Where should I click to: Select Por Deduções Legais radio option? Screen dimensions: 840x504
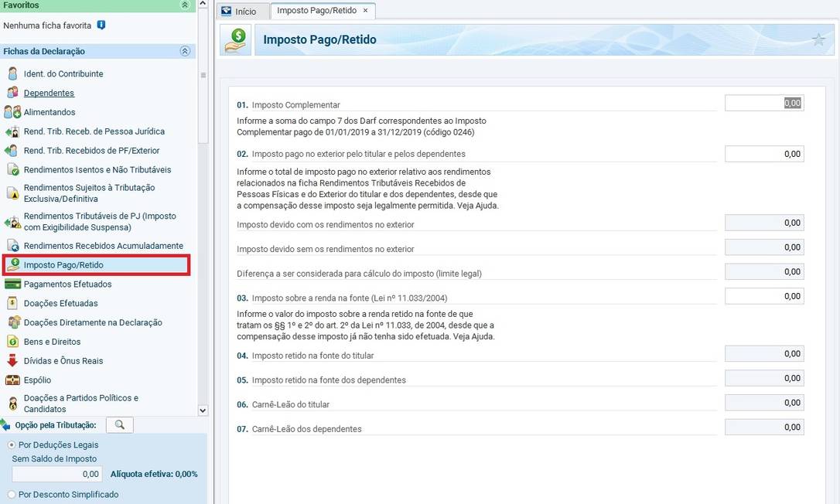[12, 445]
